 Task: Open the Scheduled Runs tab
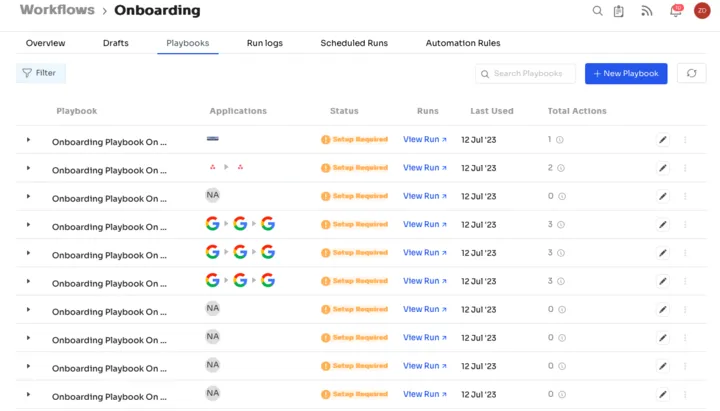(x=354, y=43)
